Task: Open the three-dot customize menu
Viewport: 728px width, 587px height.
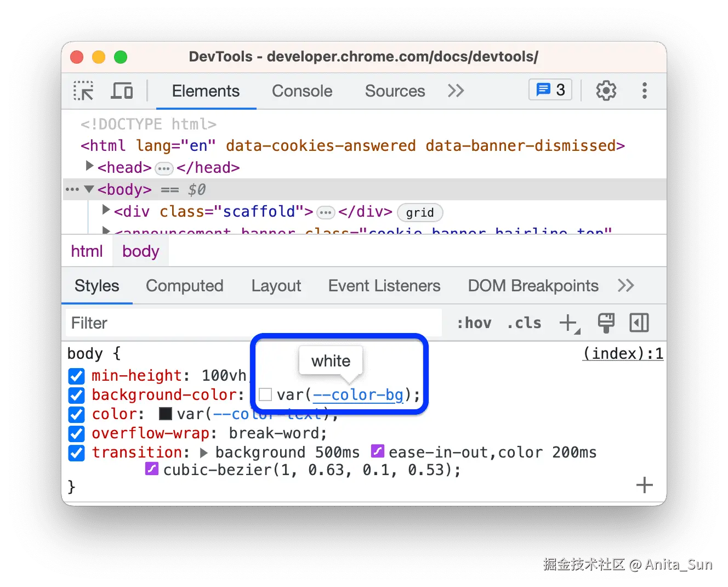Action: (644, 91)
